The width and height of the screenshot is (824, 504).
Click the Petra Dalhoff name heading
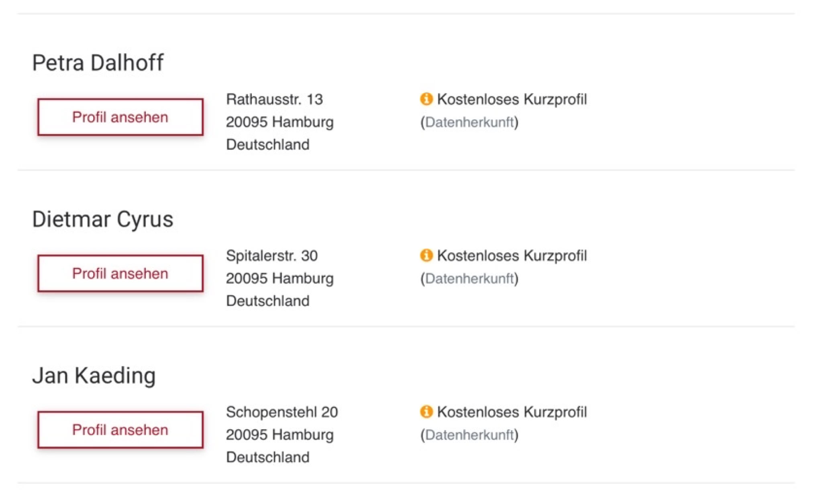[x=98, y=63]
